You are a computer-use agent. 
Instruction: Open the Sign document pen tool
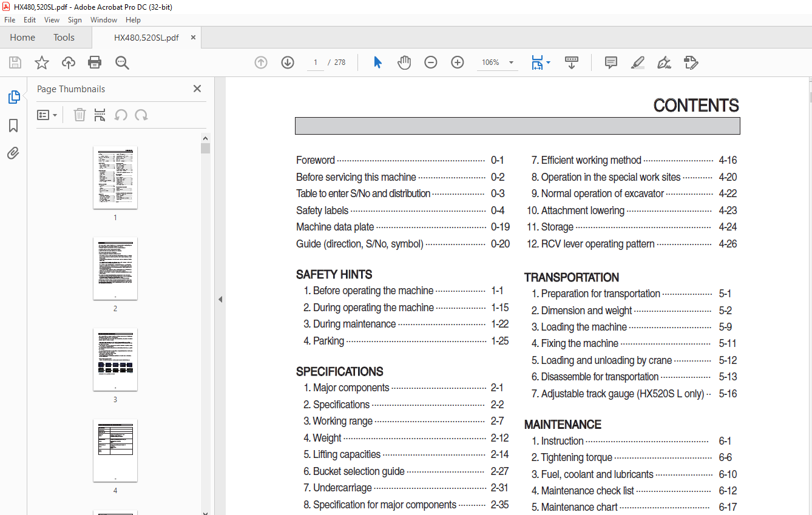tap(665, 62)
